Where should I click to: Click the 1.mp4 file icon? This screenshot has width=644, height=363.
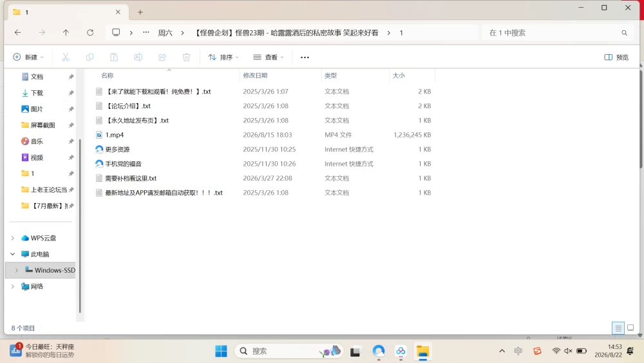(99, 135)
